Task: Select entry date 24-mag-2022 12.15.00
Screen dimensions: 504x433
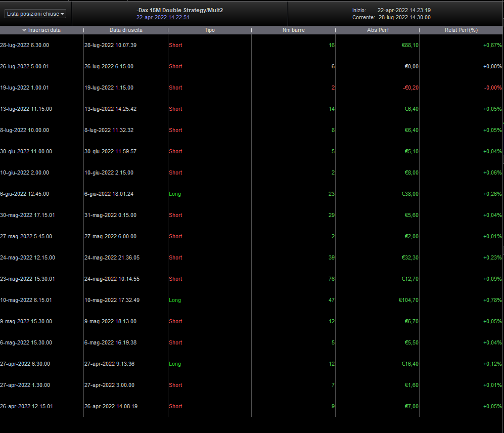Action: 28,257
